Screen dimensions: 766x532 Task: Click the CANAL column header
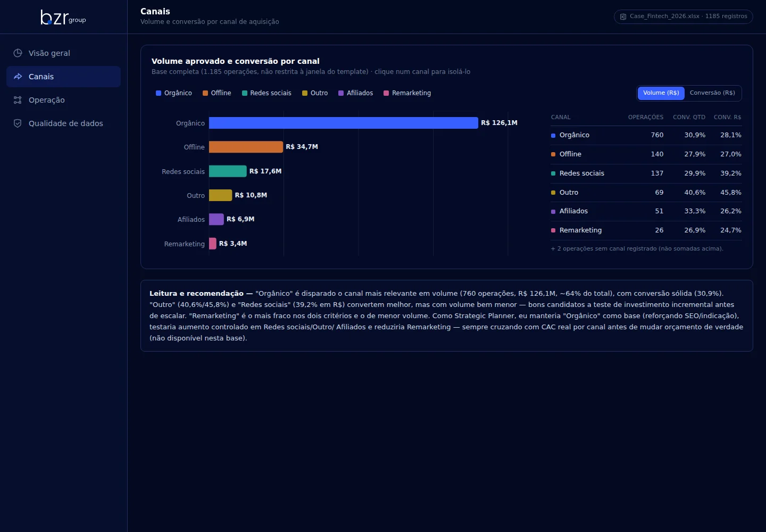coord(561,117)
